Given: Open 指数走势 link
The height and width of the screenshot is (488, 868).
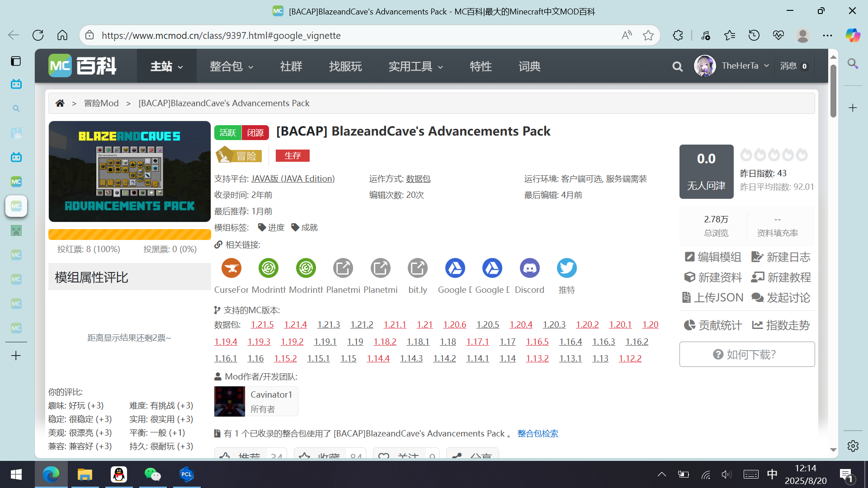Looking at the screenshot, I should pos(781,325).
